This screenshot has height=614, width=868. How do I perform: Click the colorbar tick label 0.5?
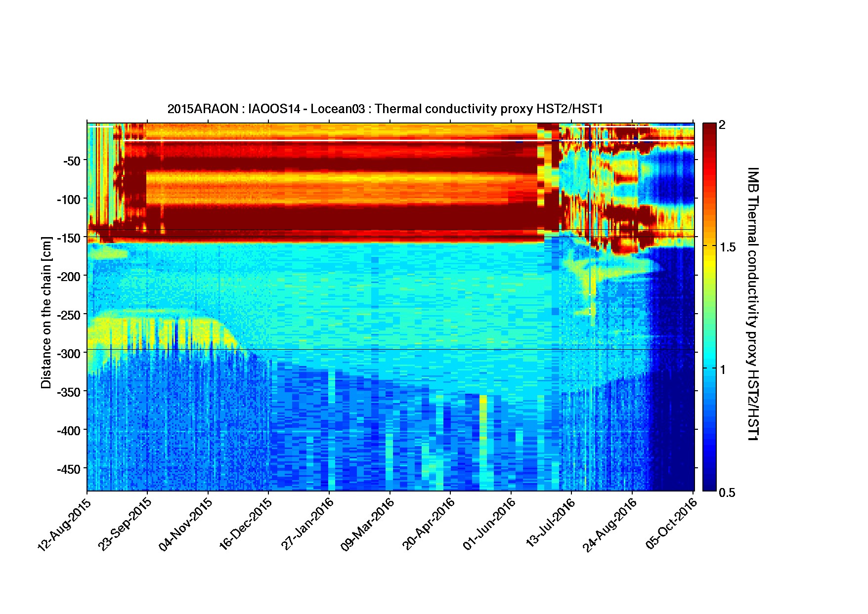(x=727, y=492)
